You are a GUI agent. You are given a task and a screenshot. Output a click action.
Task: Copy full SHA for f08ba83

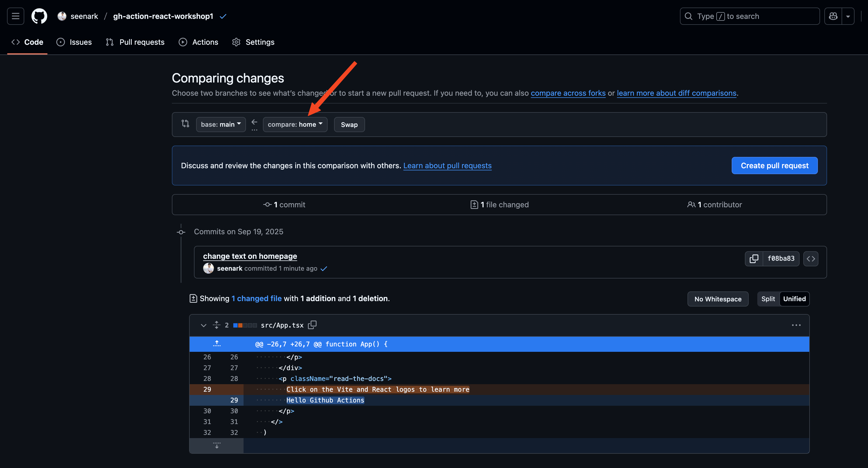754,259
